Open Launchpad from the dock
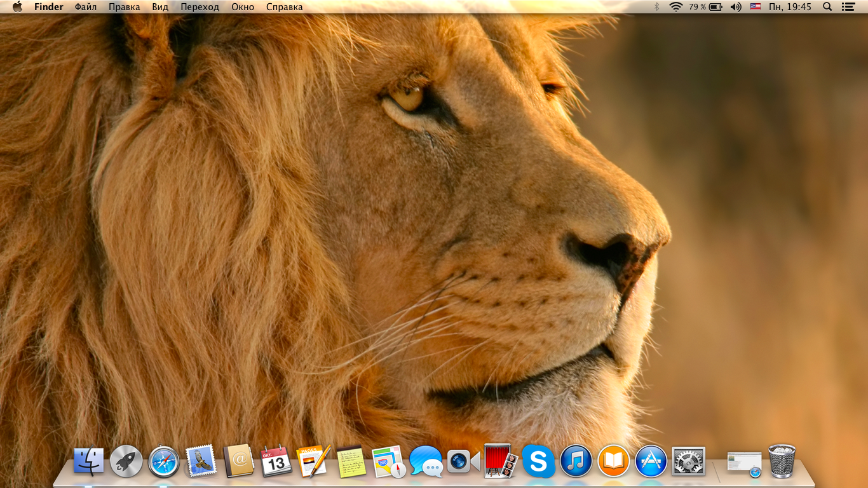 point(126,461)
